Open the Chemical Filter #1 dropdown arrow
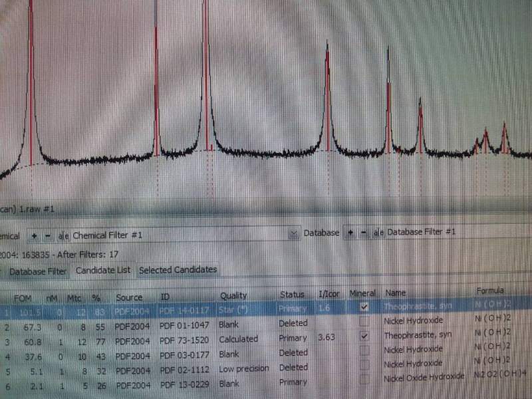 click(x=294, y=234)
